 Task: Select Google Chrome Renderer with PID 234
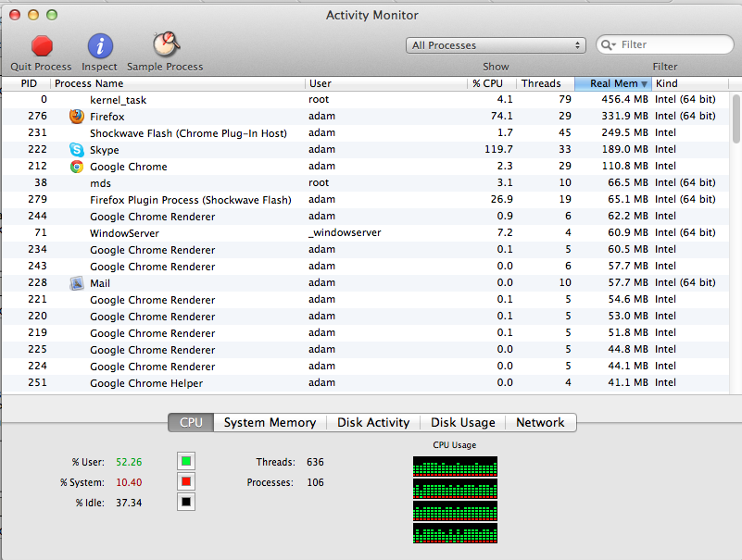pyautogui.click(x=365, y=249)
